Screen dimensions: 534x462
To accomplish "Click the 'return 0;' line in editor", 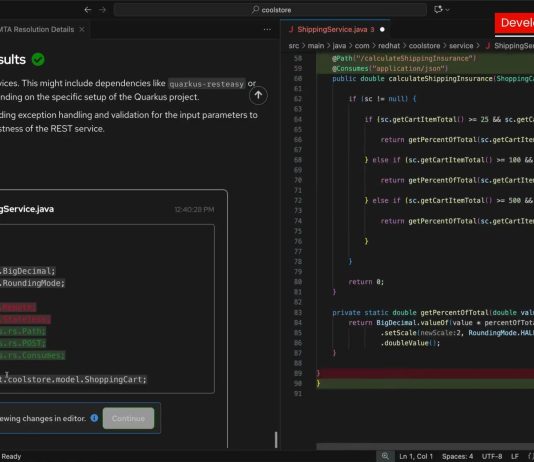I will pos(366,282).
